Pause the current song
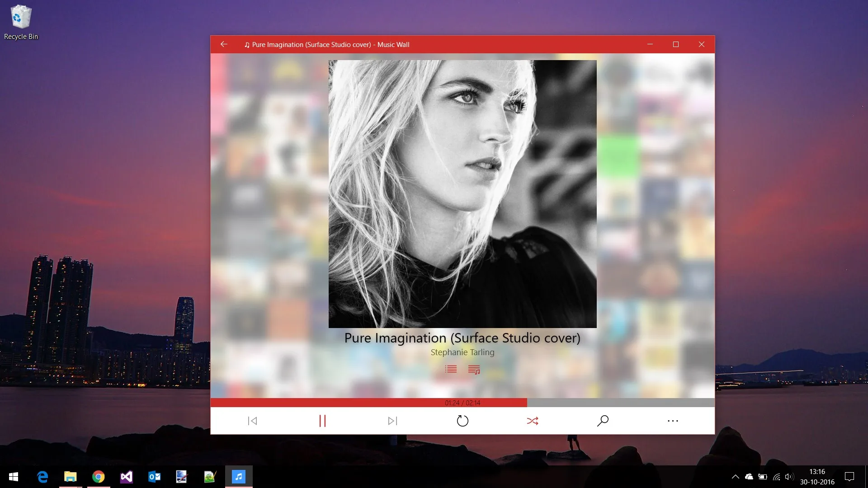 (322, 421)
